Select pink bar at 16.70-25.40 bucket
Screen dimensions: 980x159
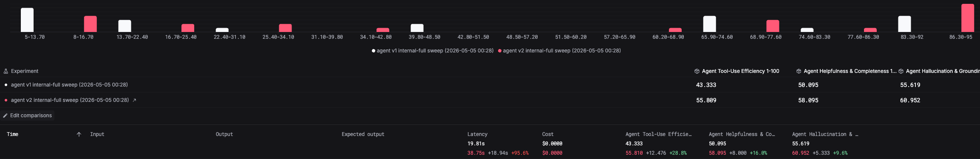(188, 28)
